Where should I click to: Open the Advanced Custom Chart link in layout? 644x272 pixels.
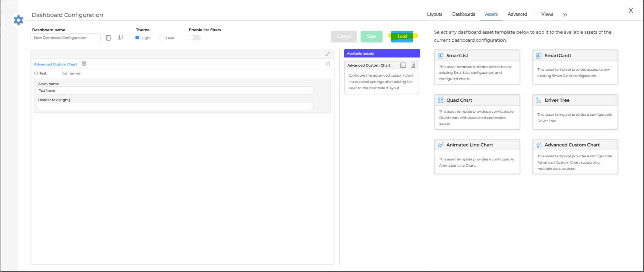56,64
